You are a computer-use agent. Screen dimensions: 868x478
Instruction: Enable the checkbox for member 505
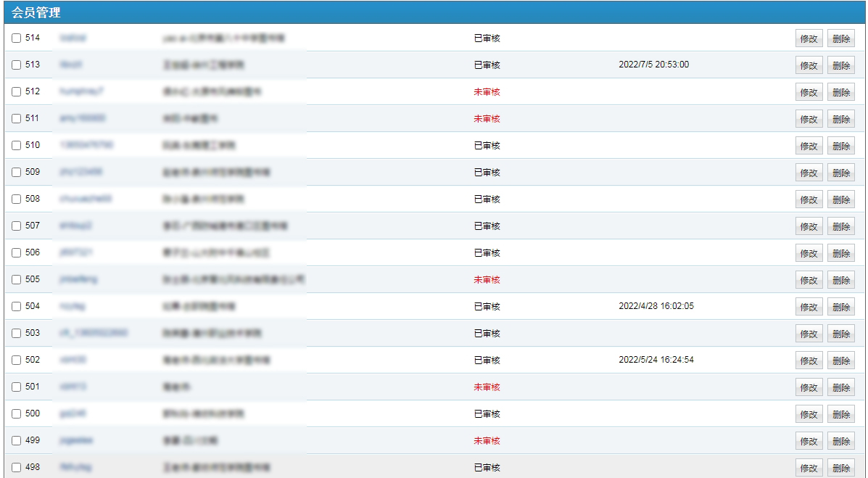click(17, 279)
